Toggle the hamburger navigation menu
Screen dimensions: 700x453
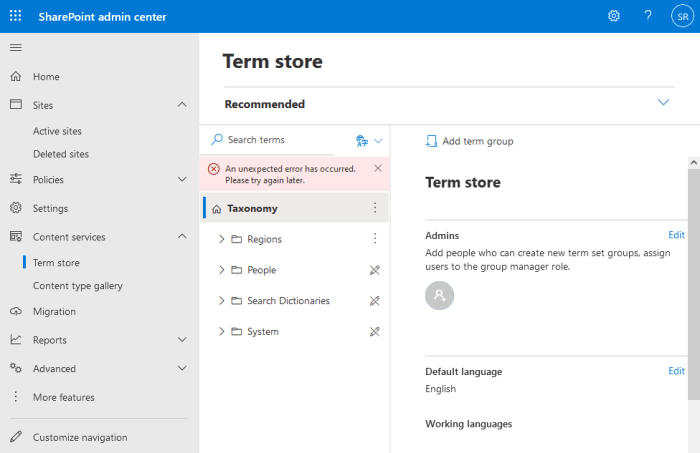point(16,47)
